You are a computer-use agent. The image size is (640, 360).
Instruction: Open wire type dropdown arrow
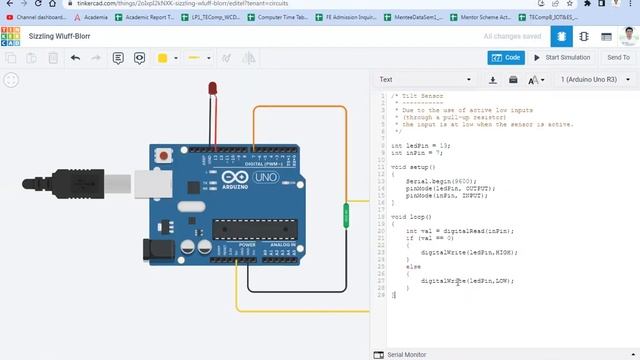pos(209,58)
